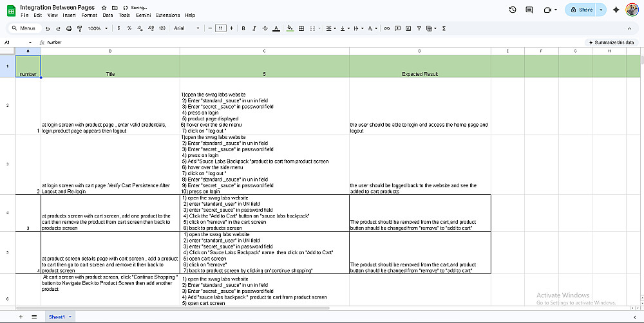Image resolution: width=644 pixels, height=323 pixels.
Task: Select the Sheet1 tab
Action: pos(60,317)
